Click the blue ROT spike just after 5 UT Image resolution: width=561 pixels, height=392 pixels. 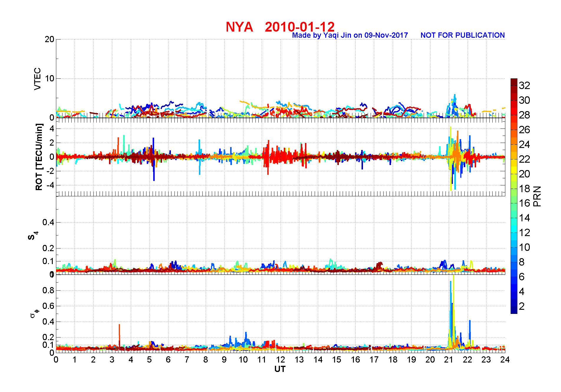point(154,159)
